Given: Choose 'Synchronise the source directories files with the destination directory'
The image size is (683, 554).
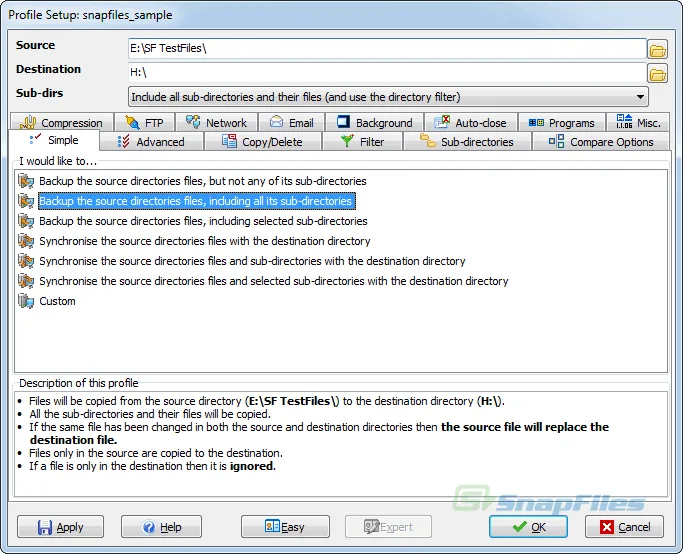Looking at the screenshot, I should (205, 241).
